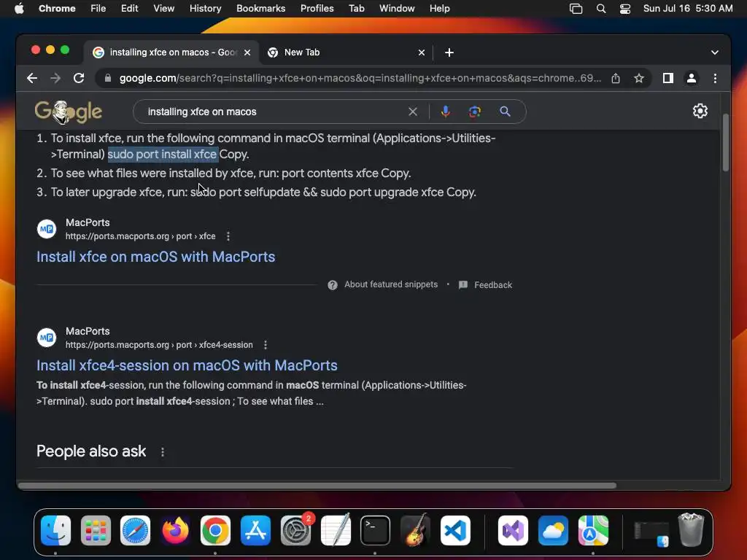Open the Trash in the Dock

(x=691, y=530)
